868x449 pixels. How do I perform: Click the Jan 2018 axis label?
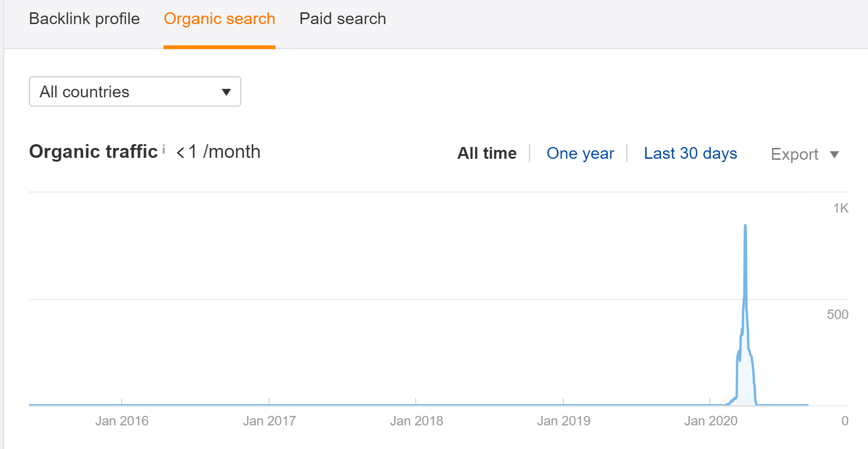(x=416, y=421)
